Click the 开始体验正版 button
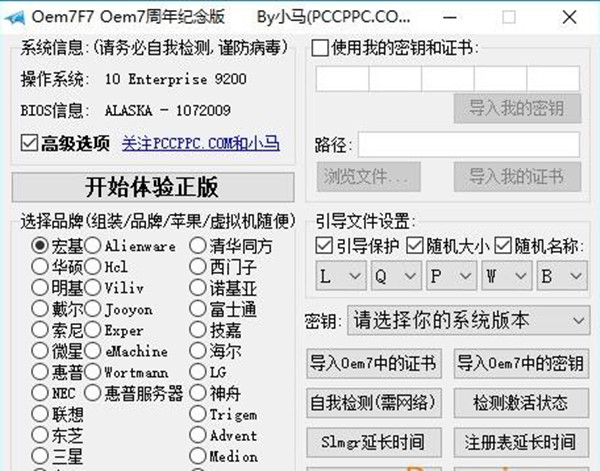Image resolution: width=600 pixels, height=471 pixels. 153,187
